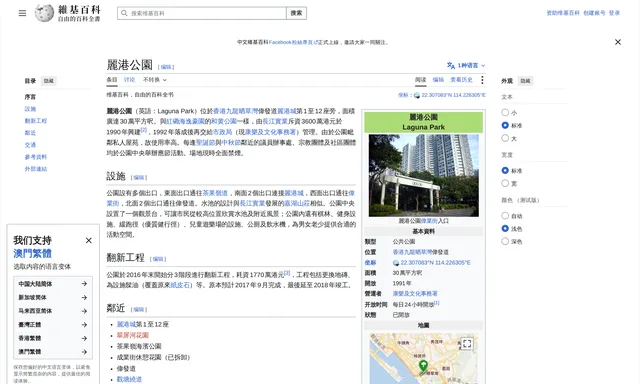Hide the 外观 appearance panel
The image size is (640, 384).
coord(525,81)
